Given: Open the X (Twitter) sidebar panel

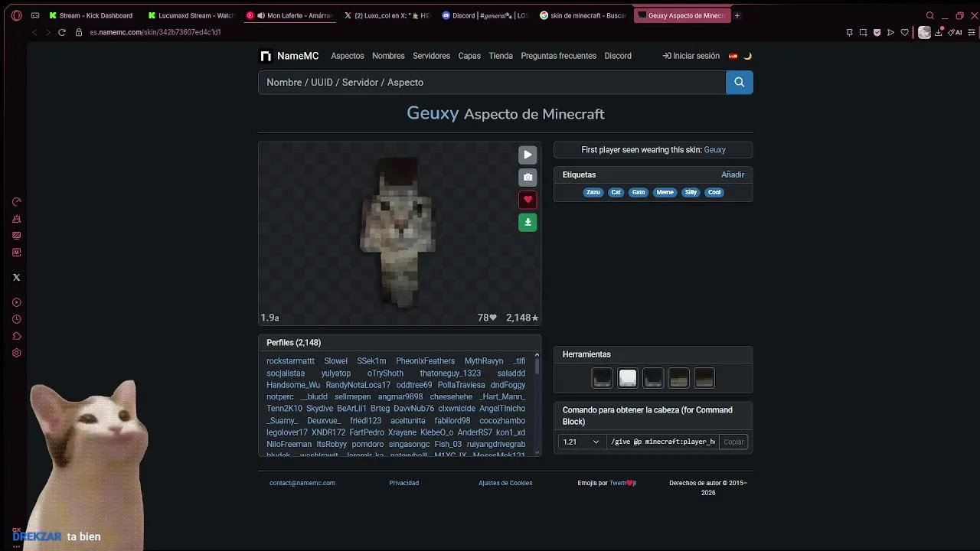Looking at the screenshot, I should 16,278.
